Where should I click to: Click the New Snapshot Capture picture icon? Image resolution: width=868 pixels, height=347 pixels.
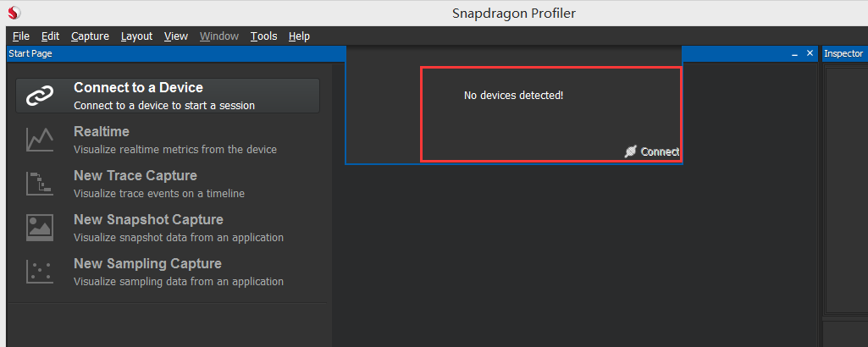tap(40, 228)
